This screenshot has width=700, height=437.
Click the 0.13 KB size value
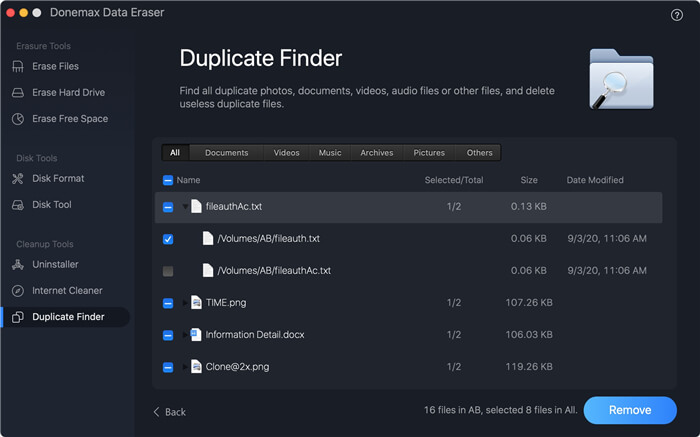[x=529, y=207]
